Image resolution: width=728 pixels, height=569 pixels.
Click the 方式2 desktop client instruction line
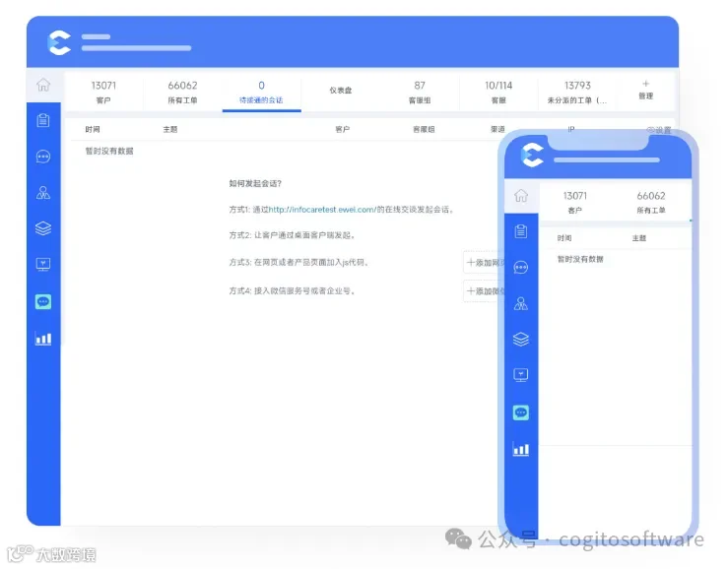[x=293, y=235]
